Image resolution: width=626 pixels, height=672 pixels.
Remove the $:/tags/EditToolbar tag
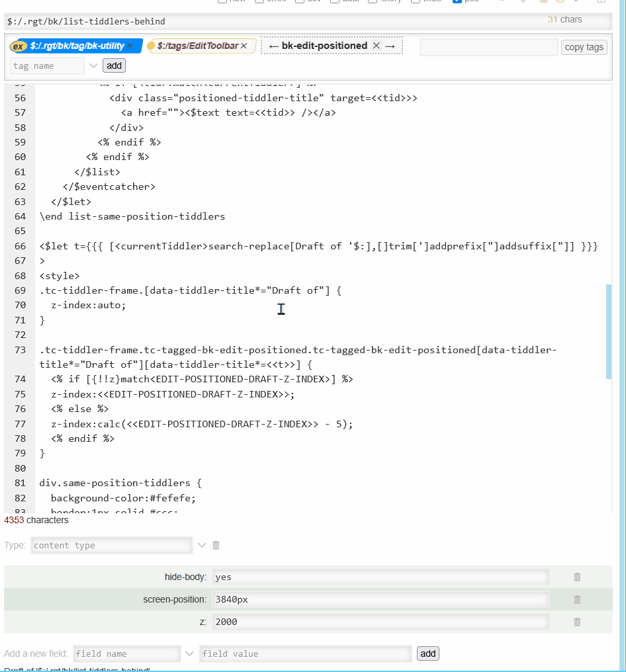click(x=244, y=46)
